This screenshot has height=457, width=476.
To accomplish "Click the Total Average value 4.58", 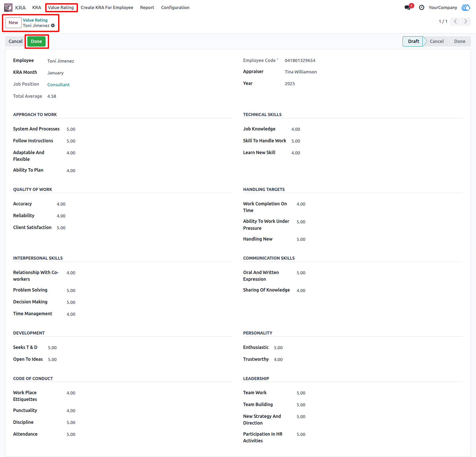I will click(x=52, y=96).
